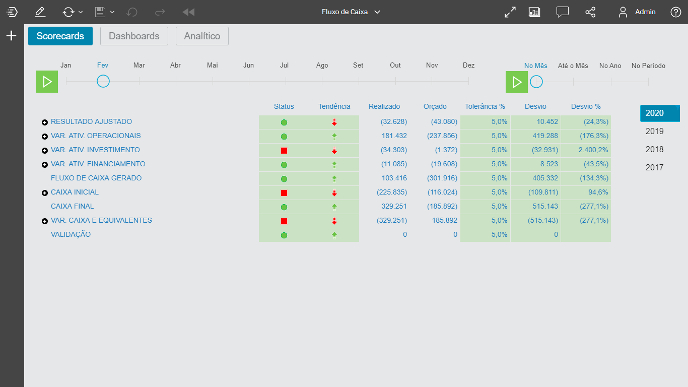Image resolution: width=688 pixels, height=387 pixels.
Task: Click the rewind double-arrow icon
Action: click(189, 12)
